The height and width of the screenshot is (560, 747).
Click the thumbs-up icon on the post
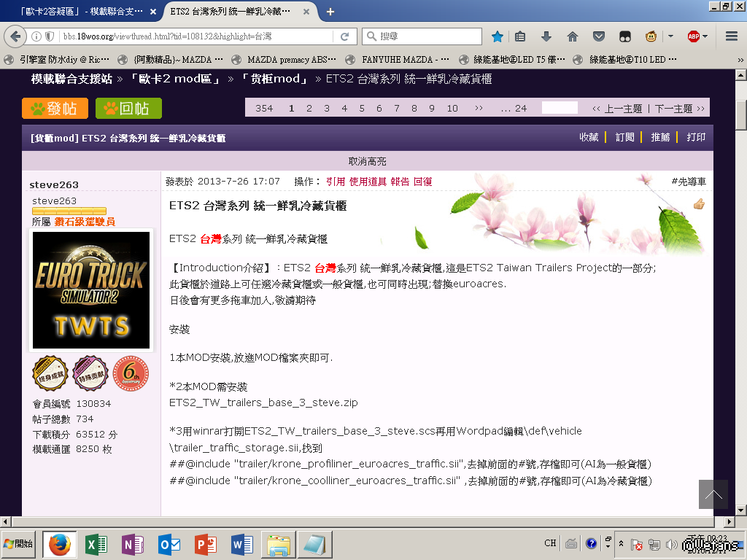[x=699, y=205]
